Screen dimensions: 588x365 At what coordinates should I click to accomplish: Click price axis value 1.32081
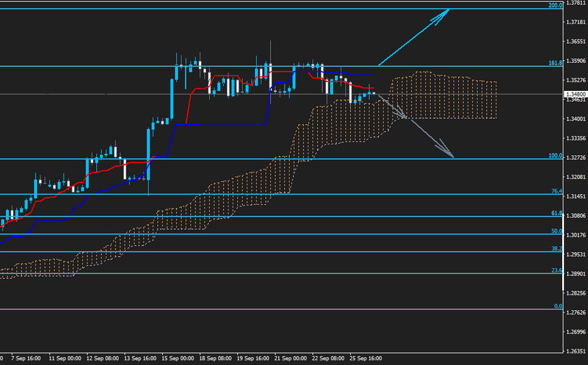(x=576, y=177)
